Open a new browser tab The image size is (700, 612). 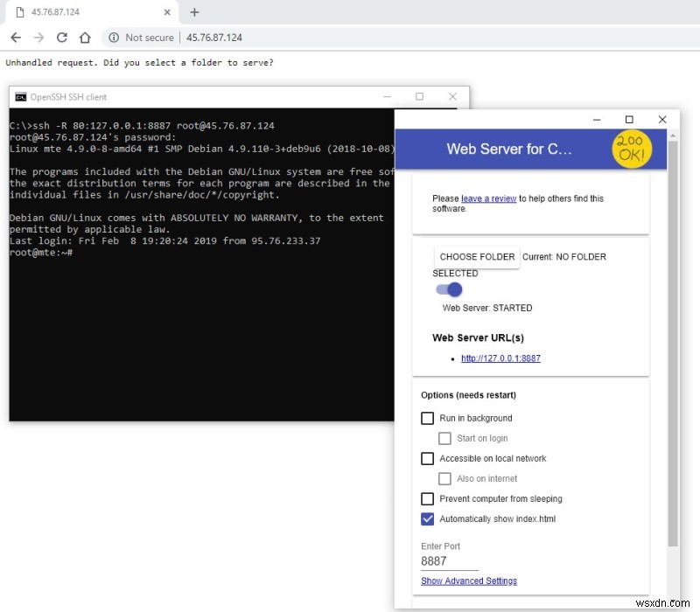coord(194,12)
